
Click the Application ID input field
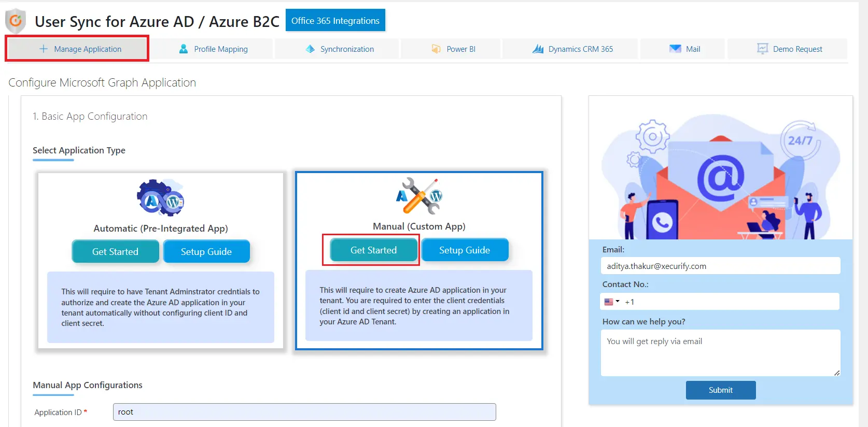tap(304, 412)
